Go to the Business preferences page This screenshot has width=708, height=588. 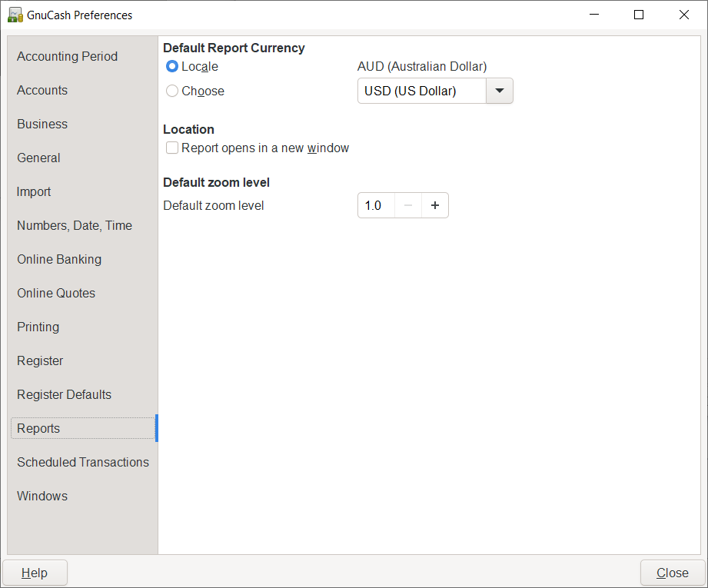pos(42,124)
